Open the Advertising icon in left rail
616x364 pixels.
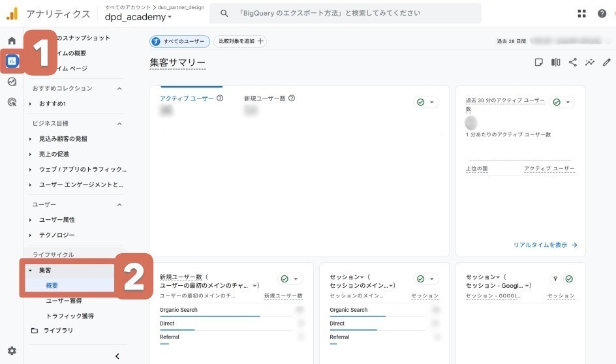(x=12, y=102)
